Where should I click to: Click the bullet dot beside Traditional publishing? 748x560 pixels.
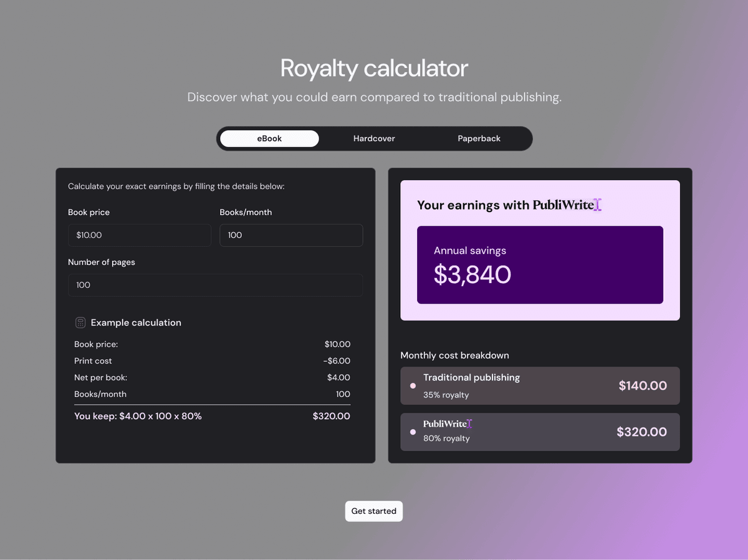pos(413,386)
